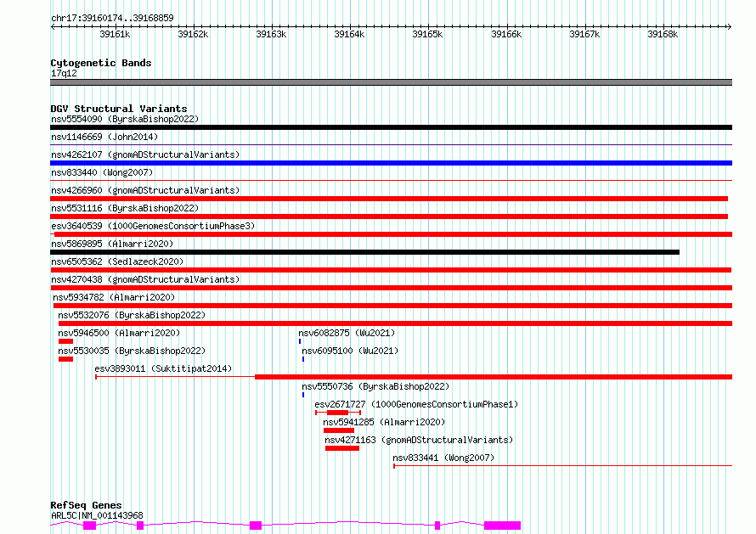Select the short red nsv5946500 bar
The image size is (756, 534).
[65, 341]
